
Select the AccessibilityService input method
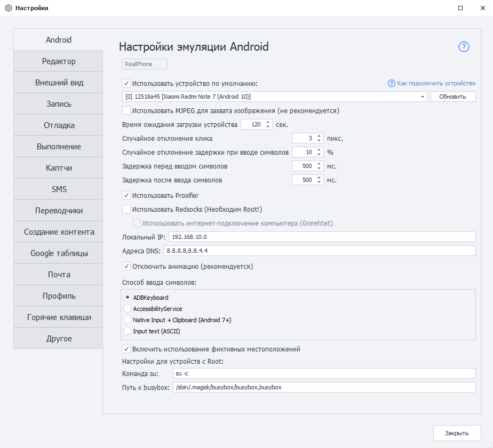[128, 309]
